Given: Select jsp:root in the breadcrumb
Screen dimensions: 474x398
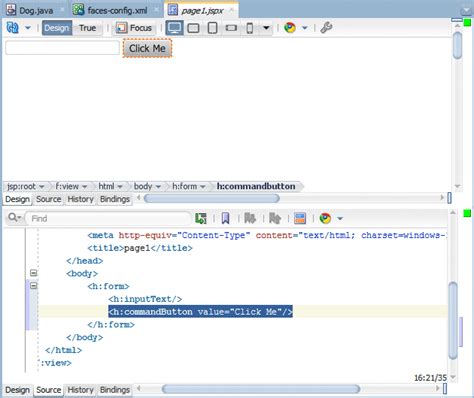Looking at the screenshot, I should pos(21,186).
